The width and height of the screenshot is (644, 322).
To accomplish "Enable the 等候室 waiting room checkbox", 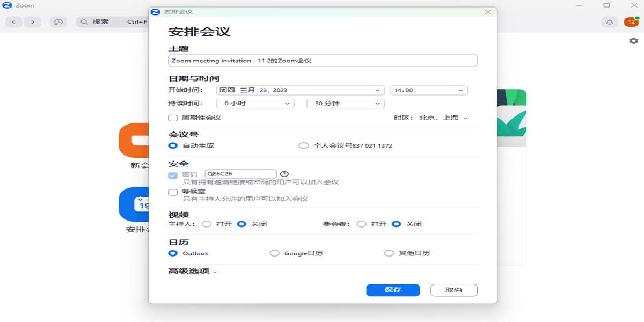I will (173, 192).
